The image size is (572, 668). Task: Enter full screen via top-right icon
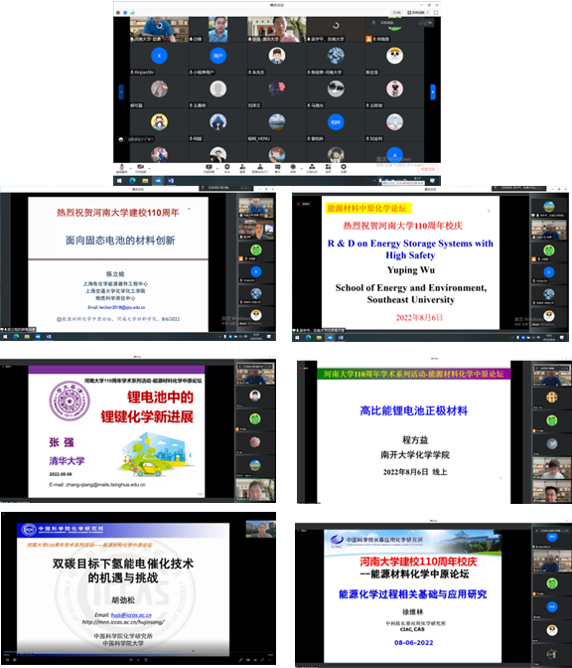[x=436, y=12]
